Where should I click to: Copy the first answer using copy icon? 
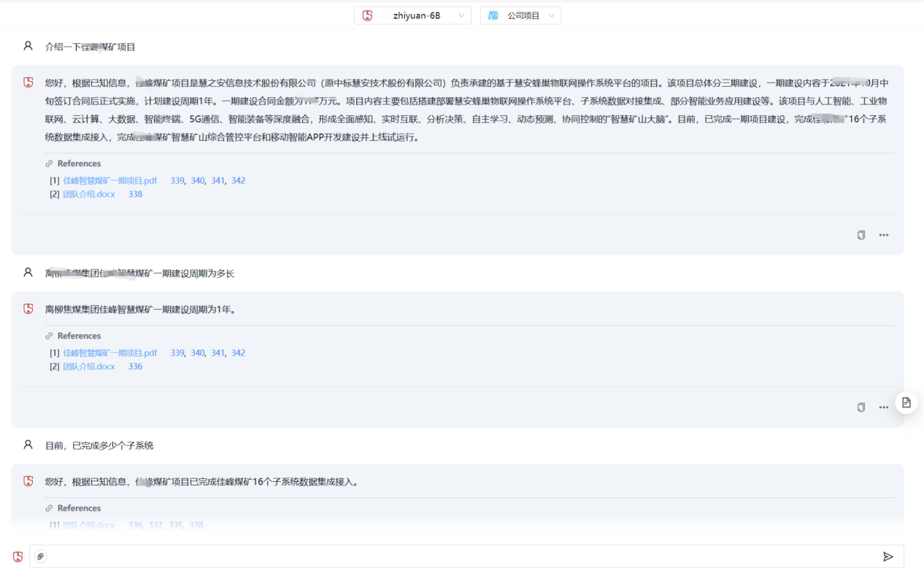point(861,235)
